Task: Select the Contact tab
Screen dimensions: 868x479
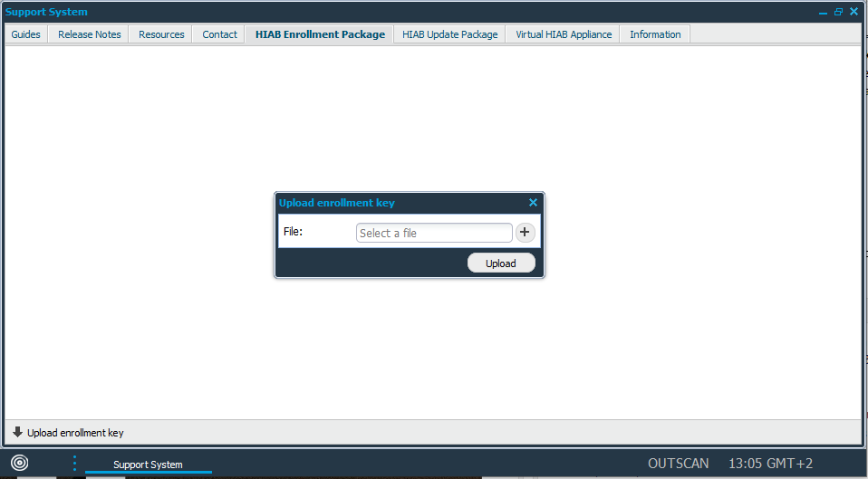Action: [219, 34]
